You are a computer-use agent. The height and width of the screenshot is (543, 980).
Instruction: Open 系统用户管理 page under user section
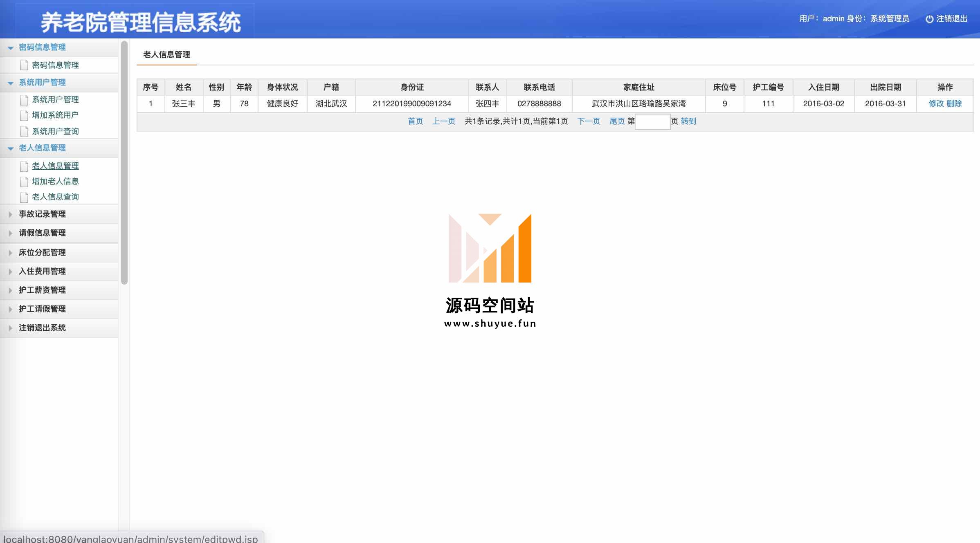[55, 99]
